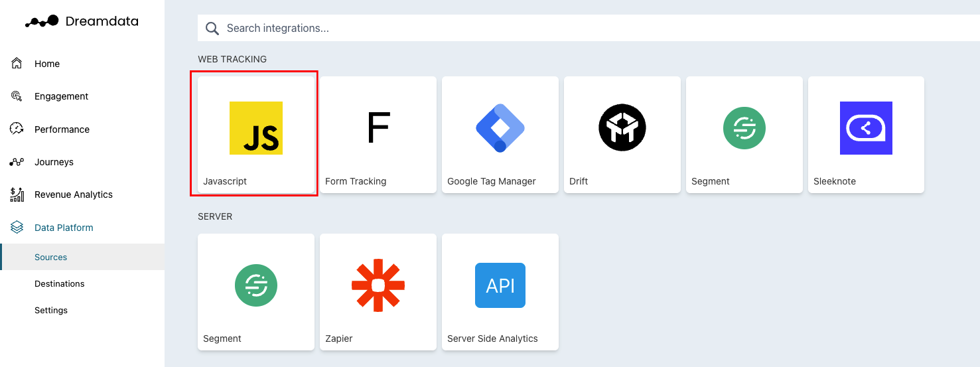Click the Performance gauge icon

17,129
